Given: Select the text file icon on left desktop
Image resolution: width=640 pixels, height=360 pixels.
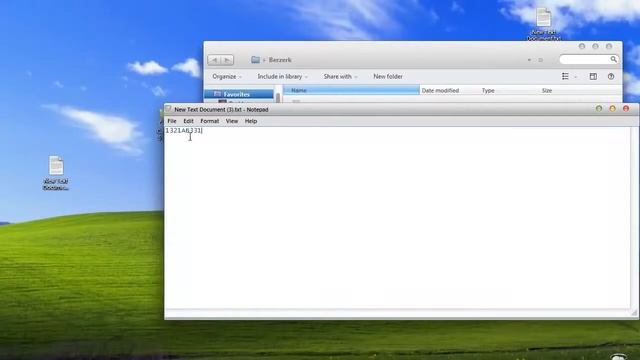Looking at the screenshot, I should coord(56,173).
